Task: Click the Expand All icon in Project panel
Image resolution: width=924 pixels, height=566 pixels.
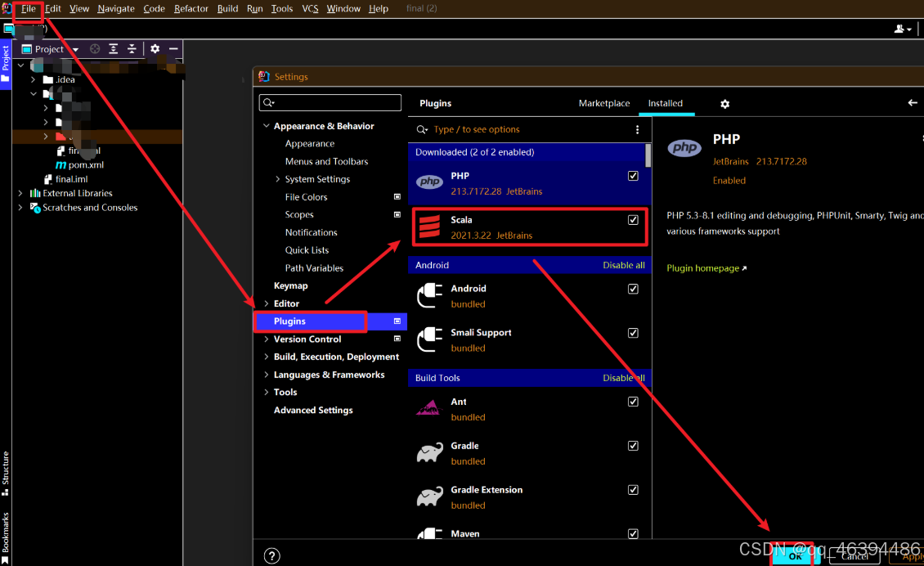Action: [x=113, y=49]
